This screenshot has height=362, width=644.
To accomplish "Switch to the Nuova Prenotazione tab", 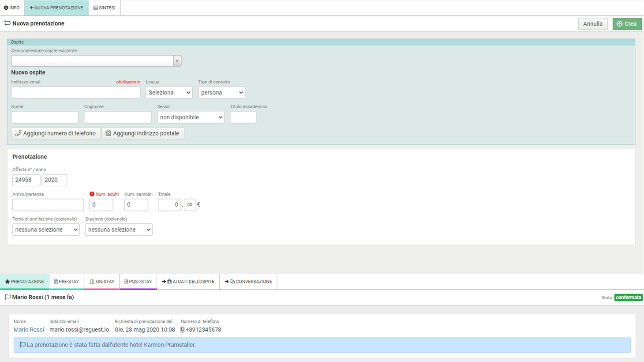I will pos(56,8).
